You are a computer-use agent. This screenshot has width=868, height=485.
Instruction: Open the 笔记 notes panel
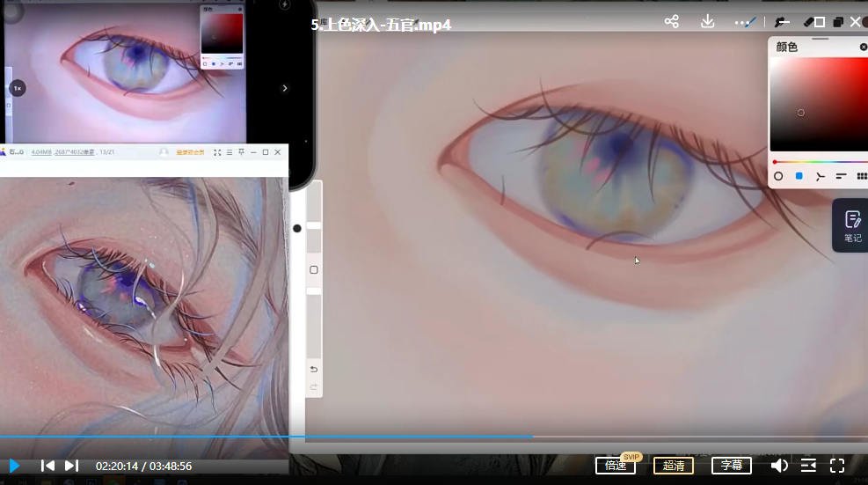click(851, 225)
